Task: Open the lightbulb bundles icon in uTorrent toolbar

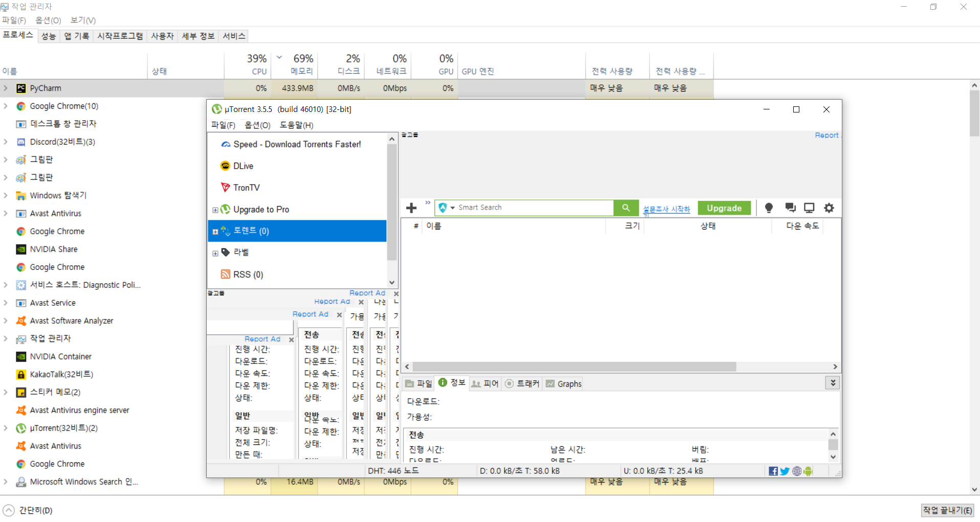Action: pyautogui.click(x=769, y=208)
